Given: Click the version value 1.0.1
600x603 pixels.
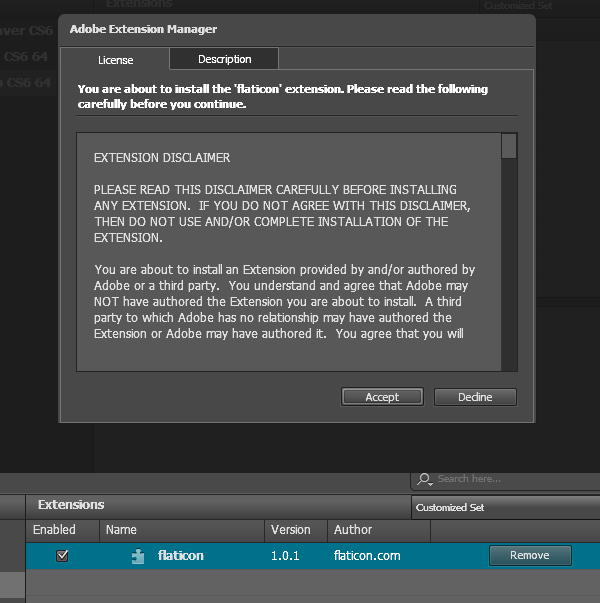Looking at the screenshot, I should [285, 556].
